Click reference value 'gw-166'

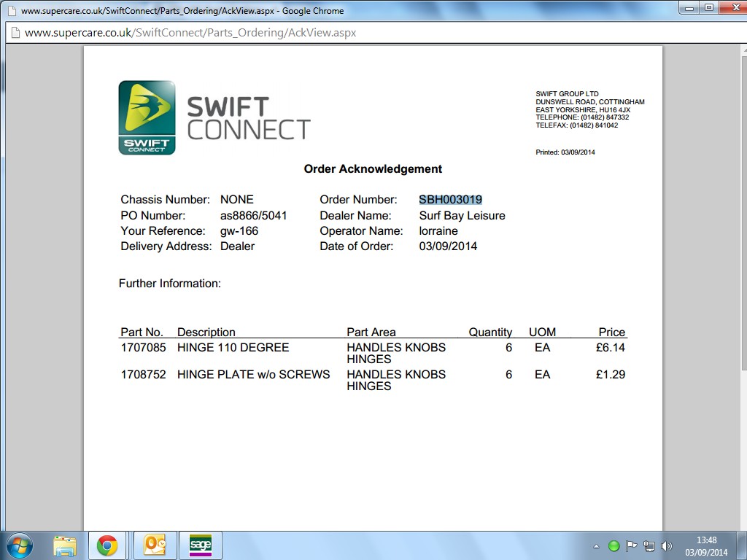pos(239,231)
